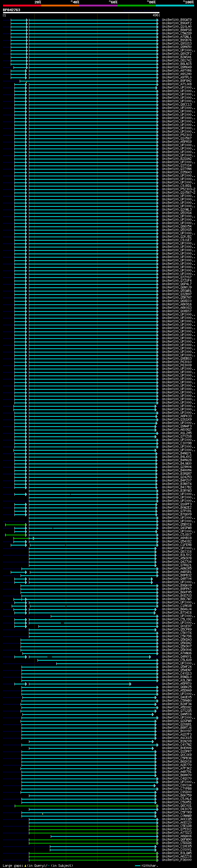Click the UniRef100_A5PMS9 entry
This screenshot has width=197, height=868.
tap(176, 142)
